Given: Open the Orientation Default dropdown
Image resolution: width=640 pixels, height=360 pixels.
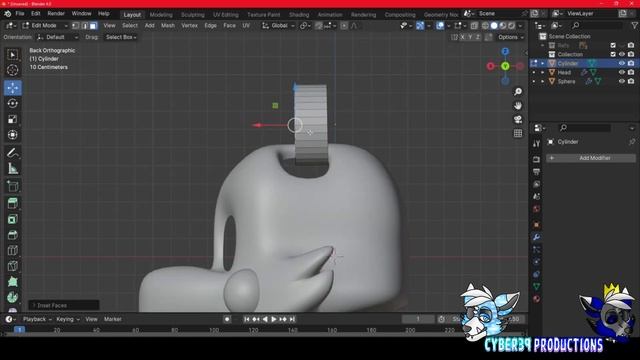Looking at the screenshot, I should [x=58, y=37].
